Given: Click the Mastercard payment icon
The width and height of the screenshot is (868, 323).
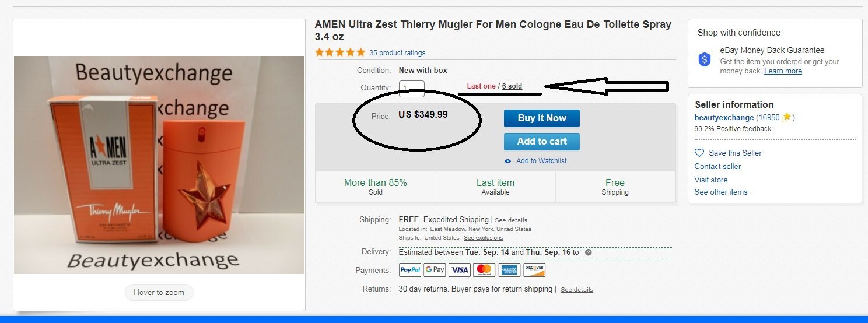Looking at the screenshot, I should [x=484, y=270].
